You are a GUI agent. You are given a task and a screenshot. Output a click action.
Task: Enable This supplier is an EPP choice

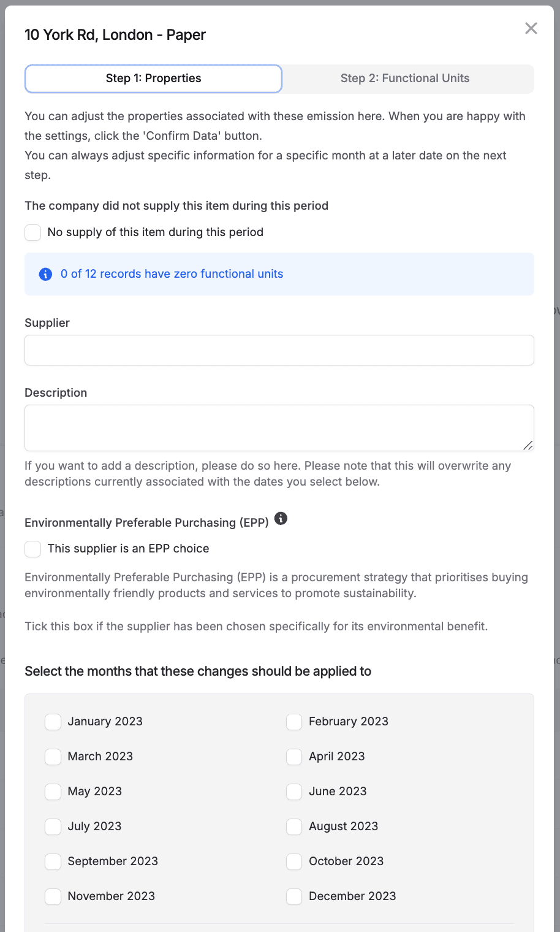[33, 549]
